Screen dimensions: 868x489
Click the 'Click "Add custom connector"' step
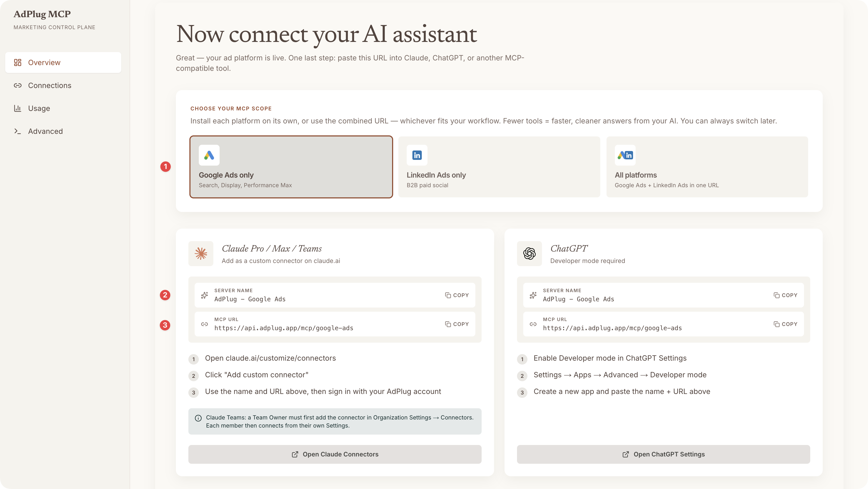click(257, 375)
